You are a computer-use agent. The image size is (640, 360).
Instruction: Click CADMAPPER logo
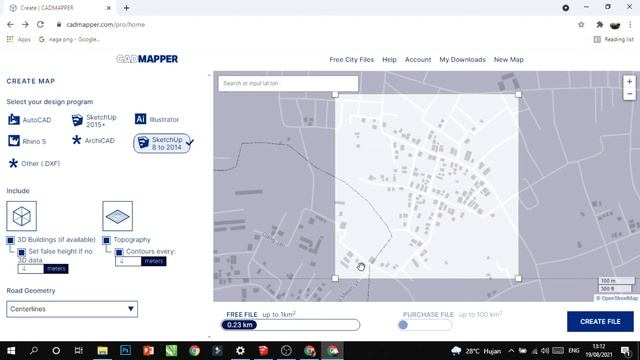tap(147, 59)
